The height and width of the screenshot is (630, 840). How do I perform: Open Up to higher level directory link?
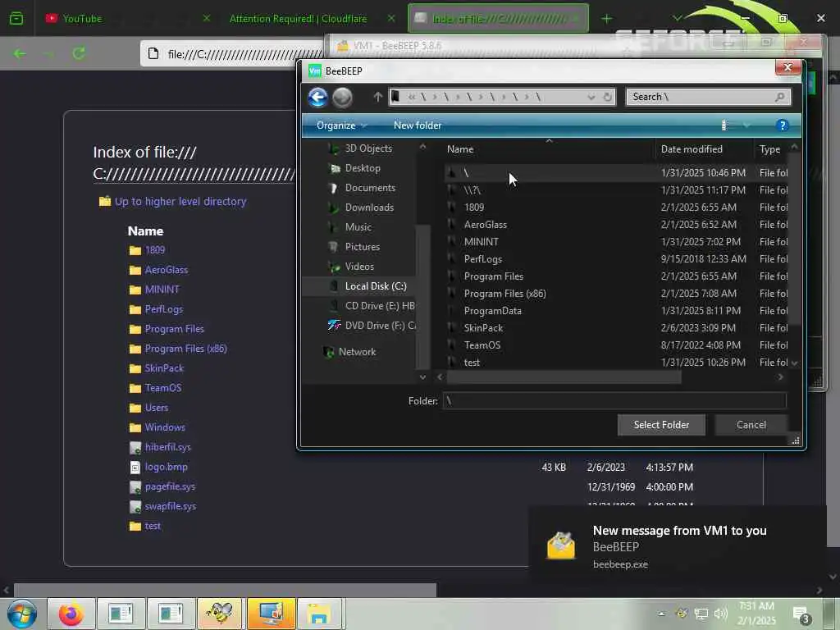pos(180,202)
